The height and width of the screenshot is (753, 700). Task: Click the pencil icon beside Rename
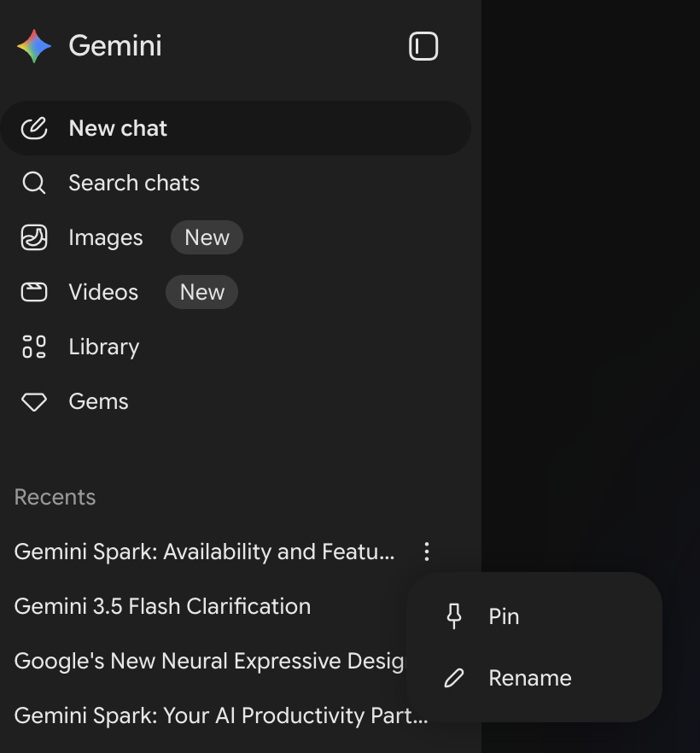click(453, 678)
